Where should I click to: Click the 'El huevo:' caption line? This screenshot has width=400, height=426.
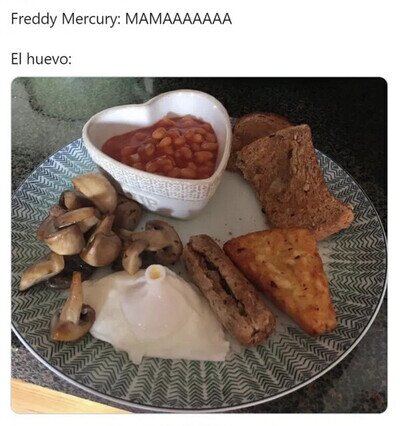coord(41,59)
